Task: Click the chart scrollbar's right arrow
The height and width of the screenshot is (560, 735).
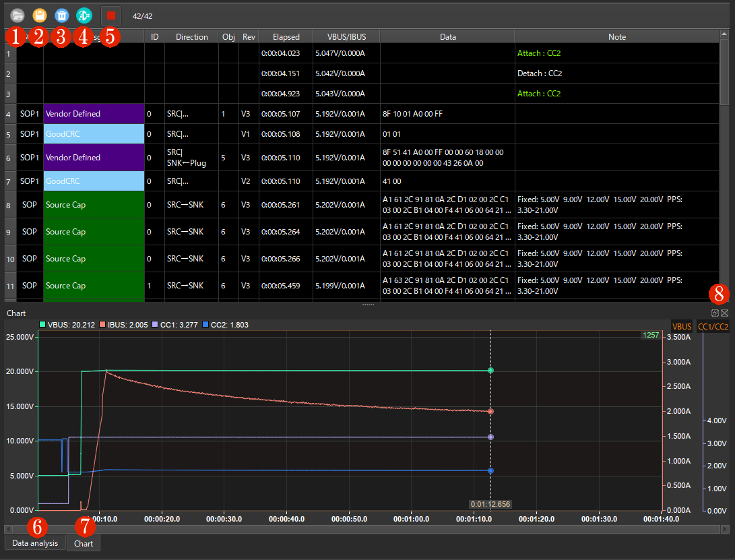Action: tap(725, 529)
